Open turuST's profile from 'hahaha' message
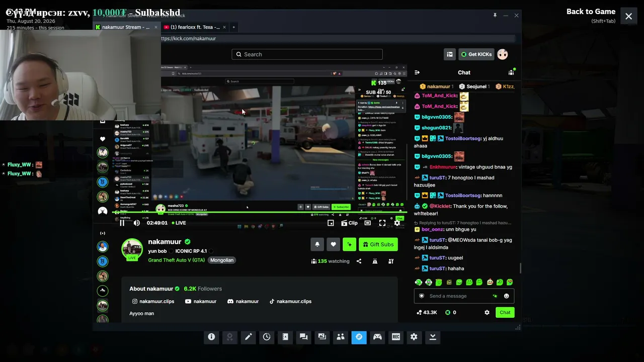Viewport: 644px width, 362px height. click(x=437, y=268)
